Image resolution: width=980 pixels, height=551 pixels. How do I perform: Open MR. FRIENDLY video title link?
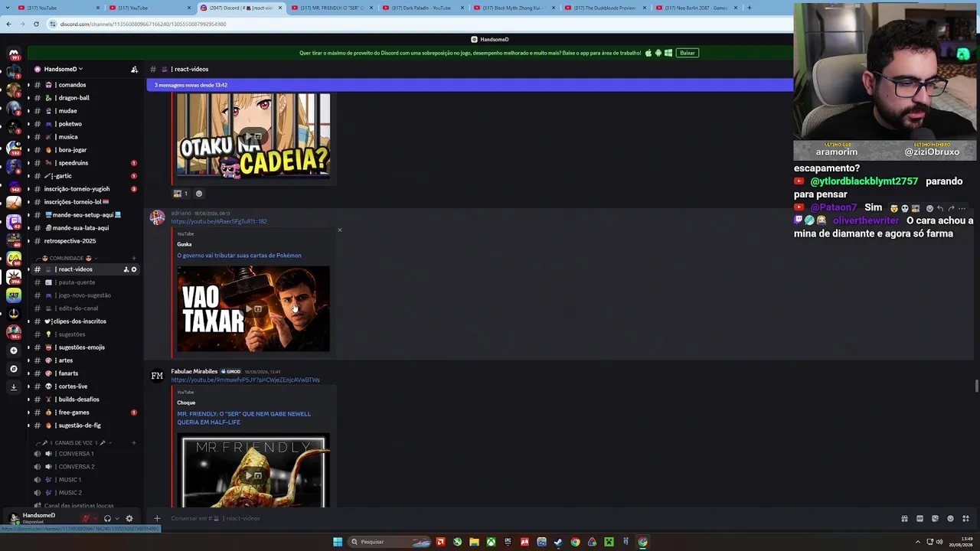pos(244,418)
